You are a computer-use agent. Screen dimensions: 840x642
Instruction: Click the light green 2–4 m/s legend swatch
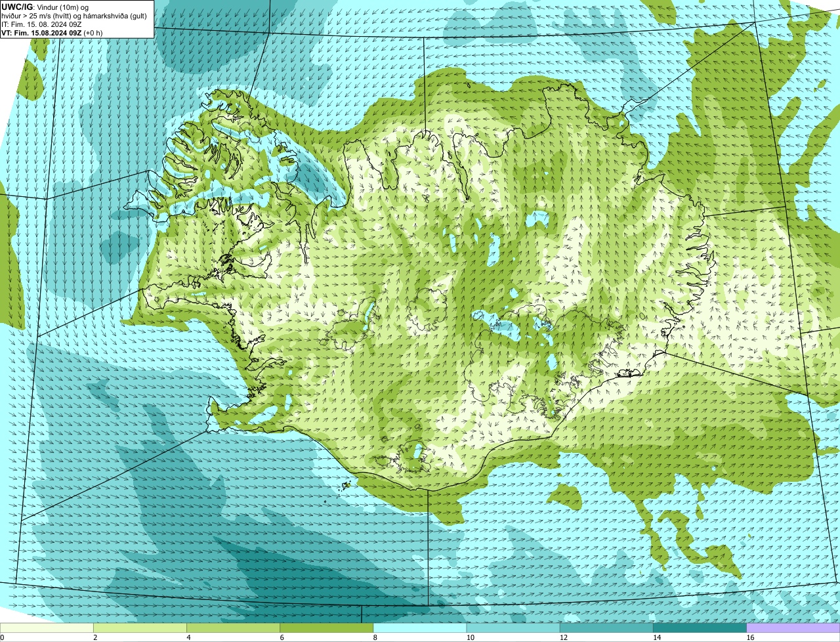[140, 628]
